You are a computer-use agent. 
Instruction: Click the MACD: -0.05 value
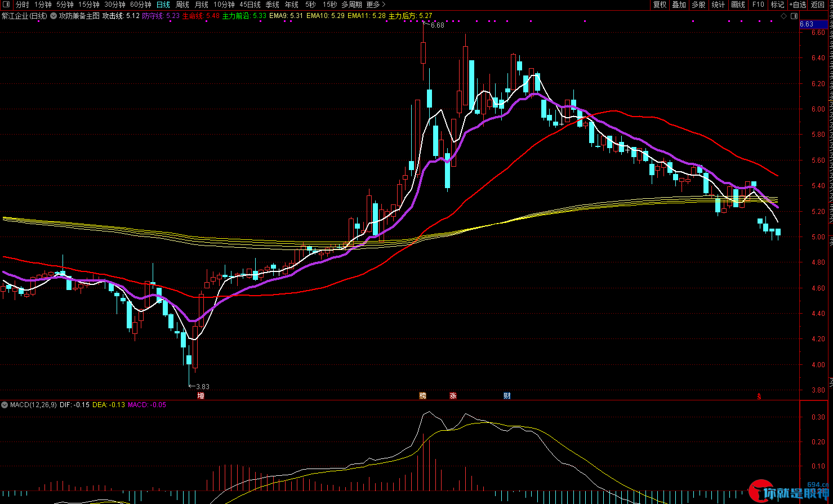click(x=147, y=405)
